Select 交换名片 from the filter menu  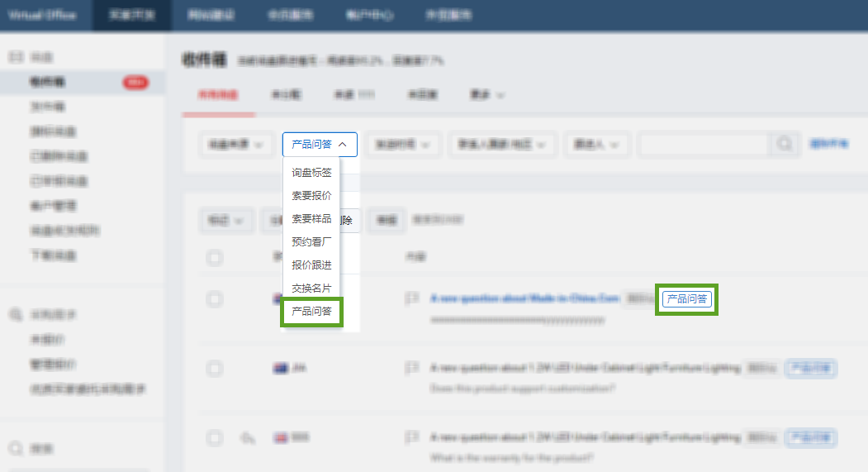click(x=311, y=288)
